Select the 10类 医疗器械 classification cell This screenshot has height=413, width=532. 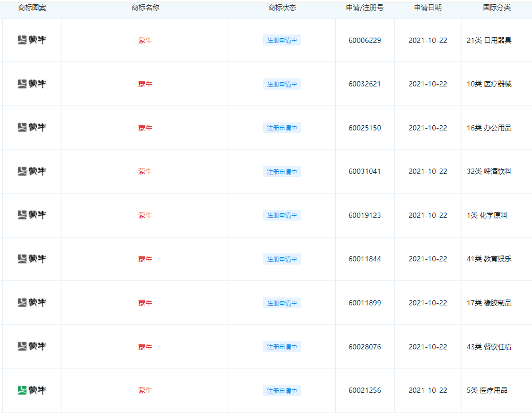pos(489,84)
